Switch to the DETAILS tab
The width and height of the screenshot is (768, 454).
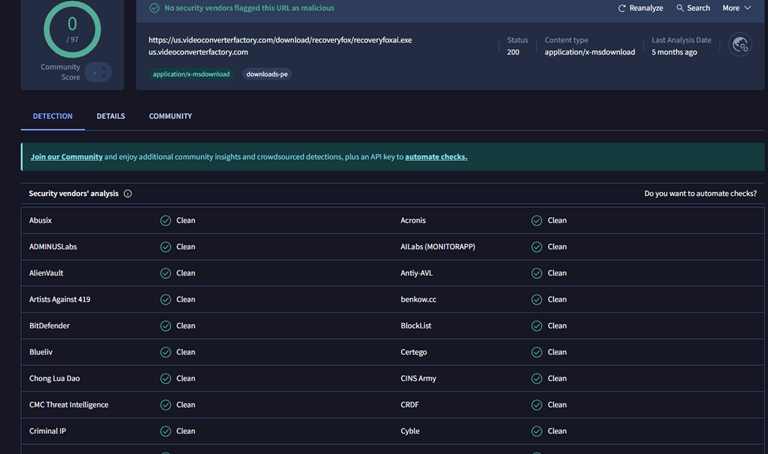111,116
